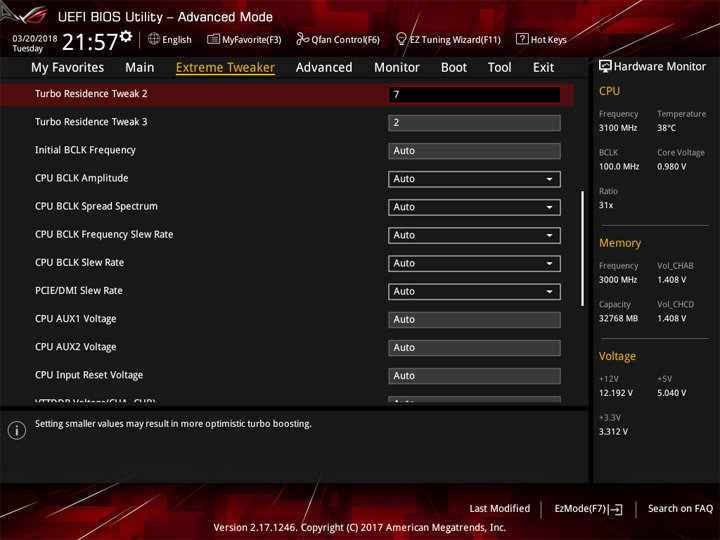Expand CPU BCLK Spread Spectrum dropdown

(474, 207)
